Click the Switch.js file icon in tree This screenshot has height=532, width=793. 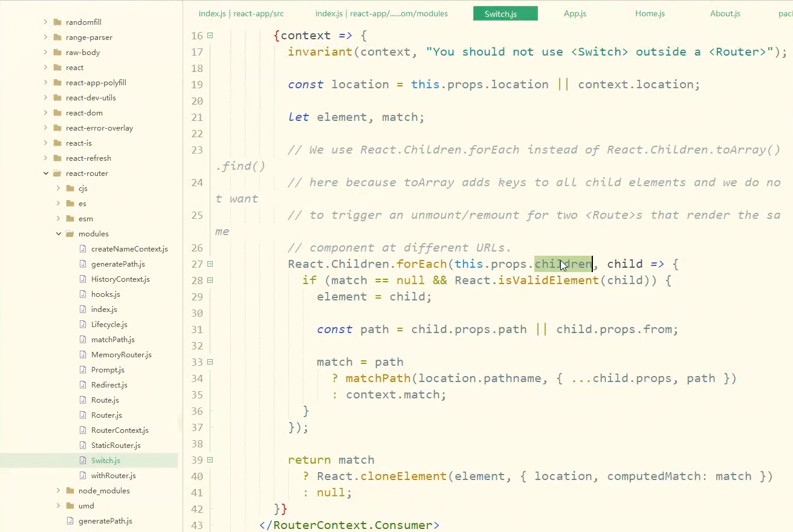[x=83, y=460]
